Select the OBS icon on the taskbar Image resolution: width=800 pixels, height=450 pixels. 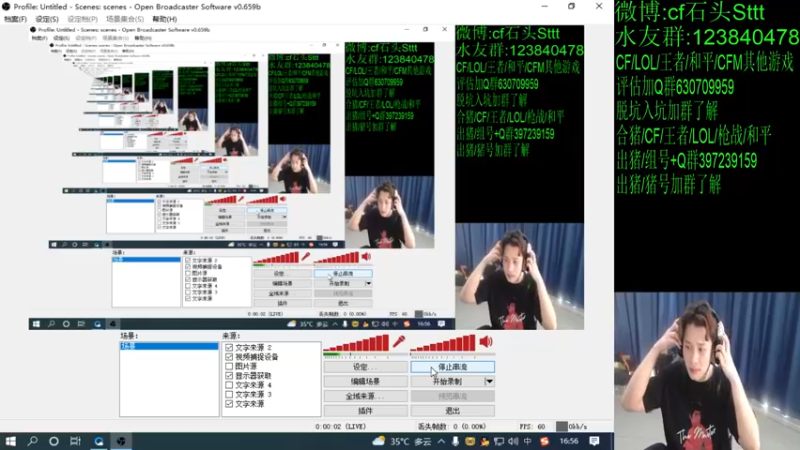(121, 441)
